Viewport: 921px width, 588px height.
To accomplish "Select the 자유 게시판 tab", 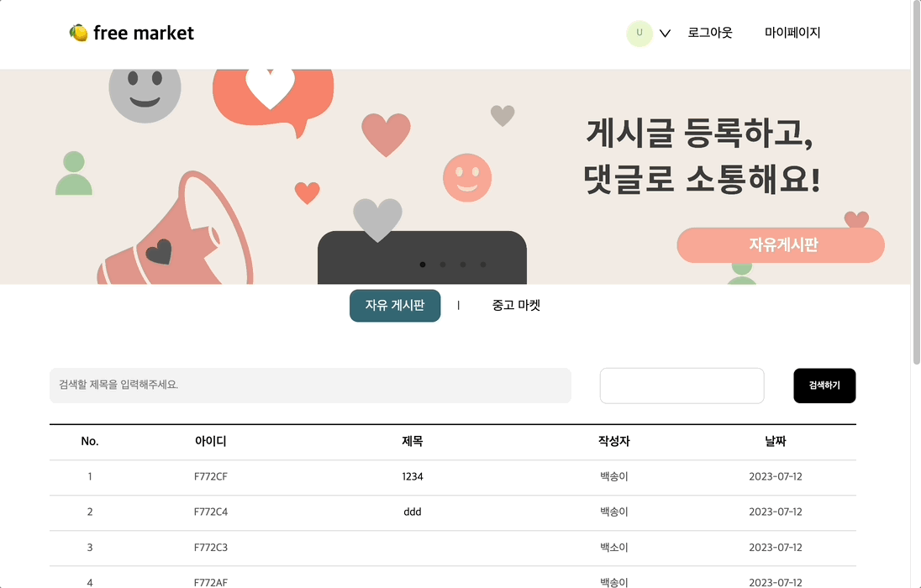I will [x=395, y=305].
